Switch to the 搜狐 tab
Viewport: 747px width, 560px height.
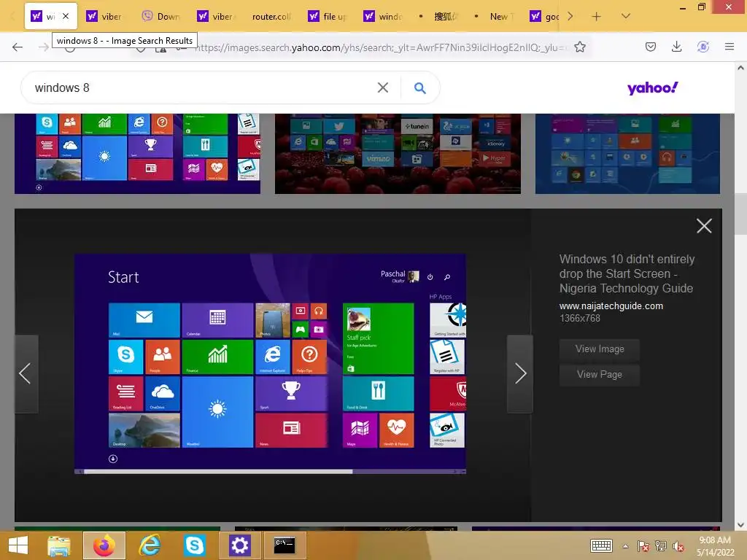coord(438,16)
